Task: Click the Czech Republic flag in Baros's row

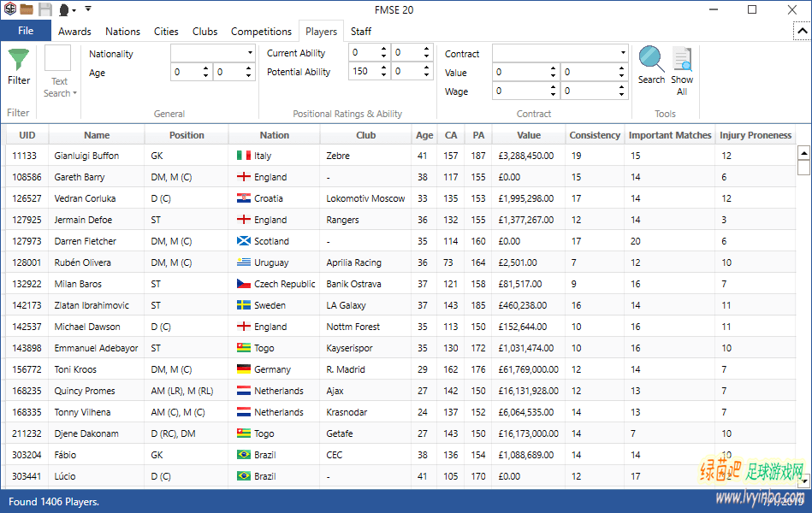Action: pos(243,284)
